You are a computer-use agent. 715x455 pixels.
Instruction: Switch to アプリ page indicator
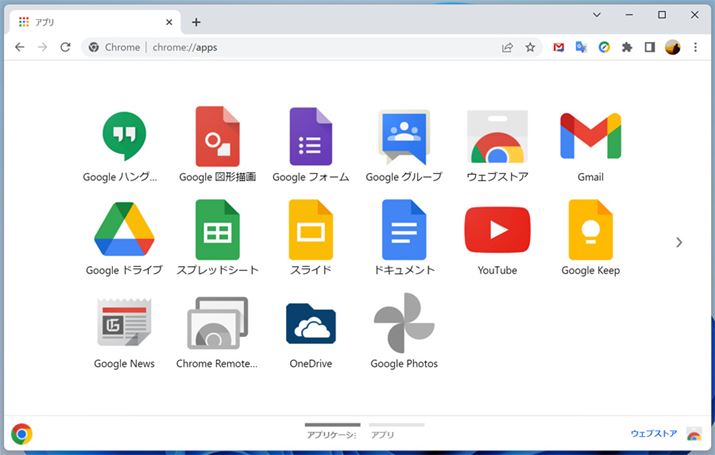[396, 431]
